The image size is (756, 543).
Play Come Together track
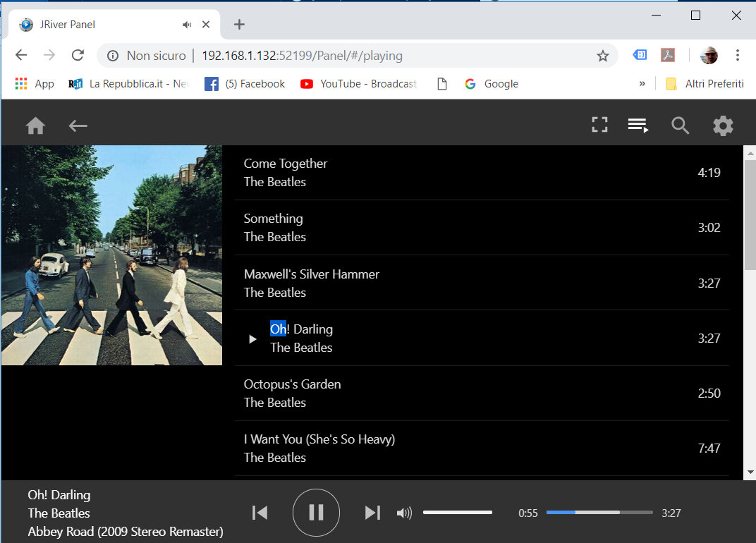click(482, 173)
